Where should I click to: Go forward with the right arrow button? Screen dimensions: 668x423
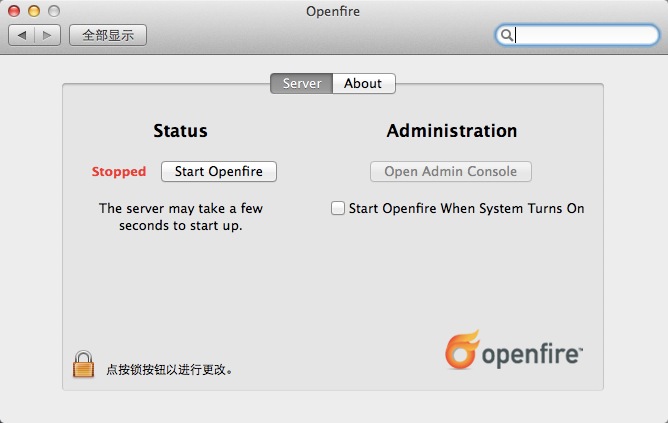click(47, 35)
